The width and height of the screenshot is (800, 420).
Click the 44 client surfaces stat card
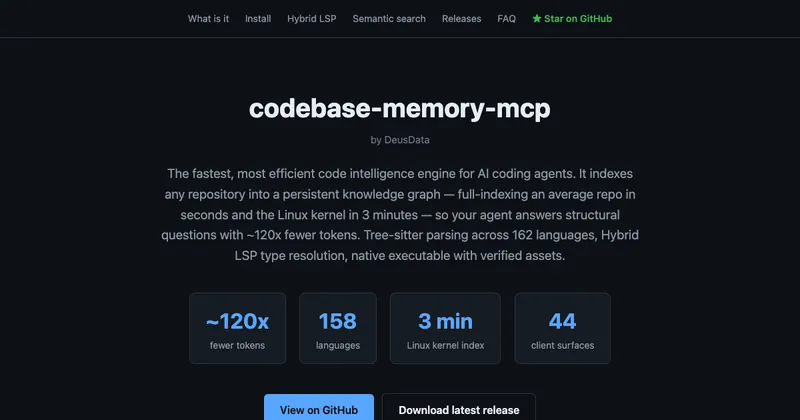pos(562,328)
